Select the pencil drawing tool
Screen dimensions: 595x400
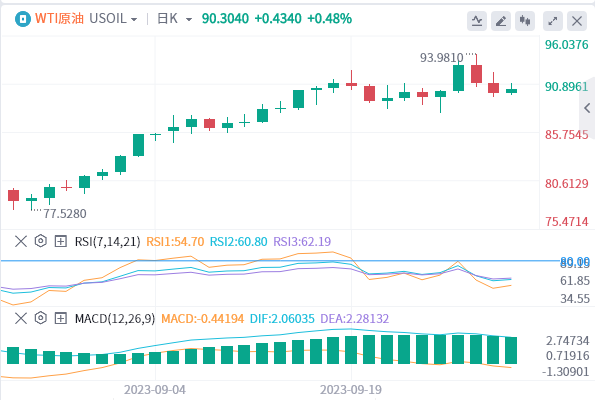coord(501,21)
